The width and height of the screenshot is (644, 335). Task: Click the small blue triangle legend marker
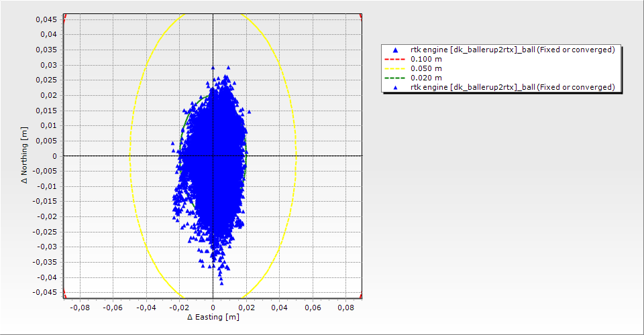(x=396, y=87)
